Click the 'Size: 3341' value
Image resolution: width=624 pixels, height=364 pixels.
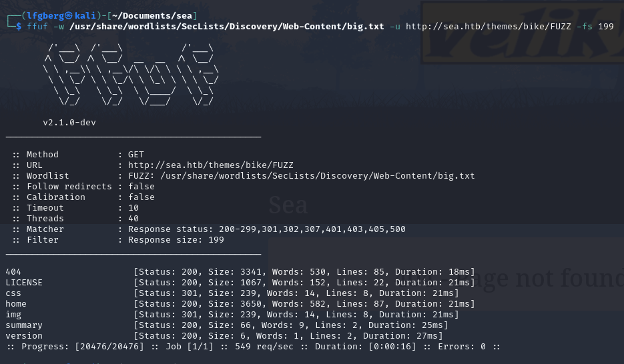(x=235, y=272)
